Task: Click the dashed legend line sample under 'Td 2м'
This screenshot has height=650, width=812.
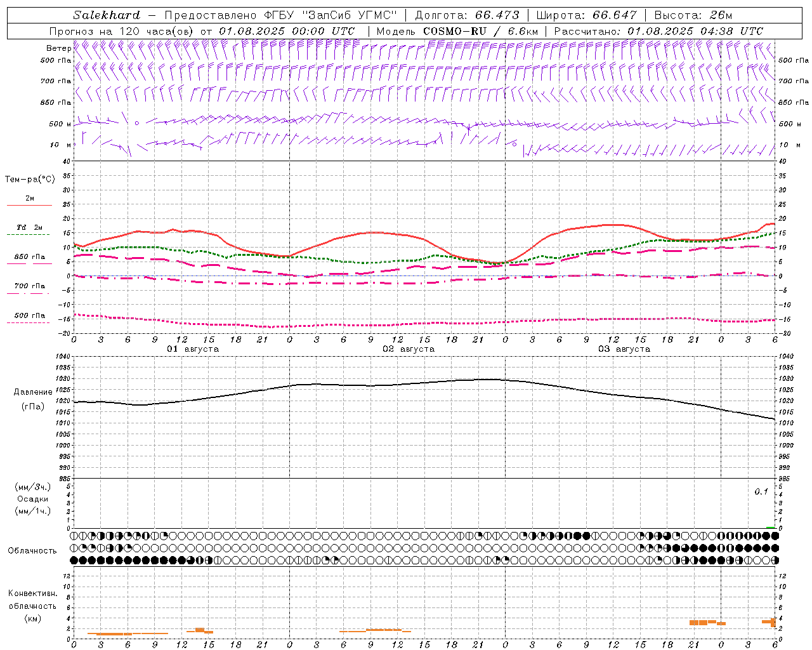Action: [29, 234]
